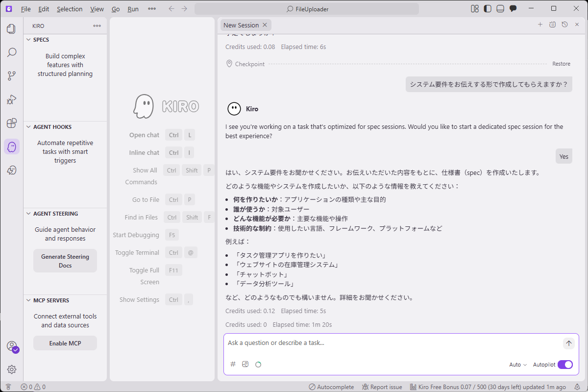Open the Explorer view in activity bar
This screenshot has height=392, width=588.
(x=11, y=29)
